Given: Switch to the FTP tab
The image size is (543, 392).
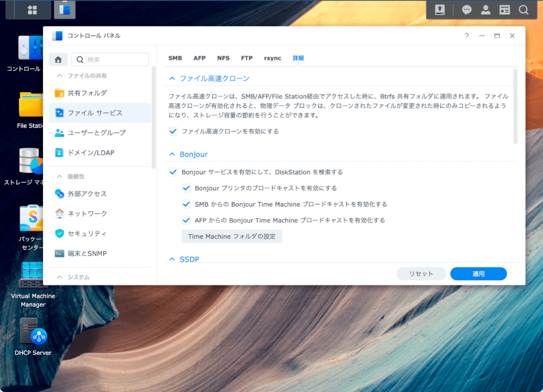Looking at the screenshot, I should point(247,58).
